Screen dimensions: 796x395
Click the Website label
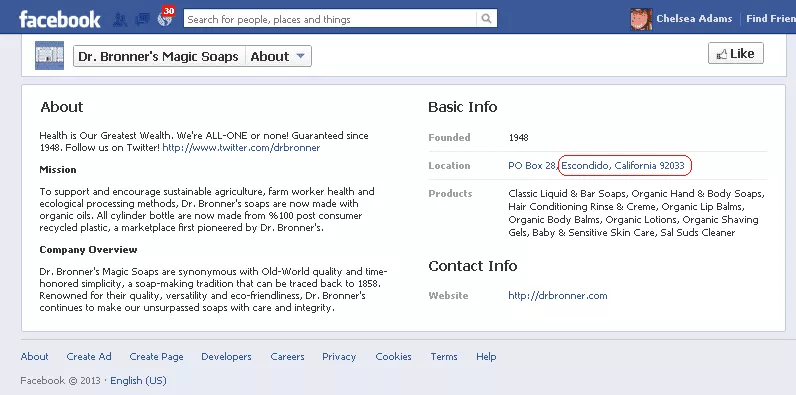click(x=448, y=295)
